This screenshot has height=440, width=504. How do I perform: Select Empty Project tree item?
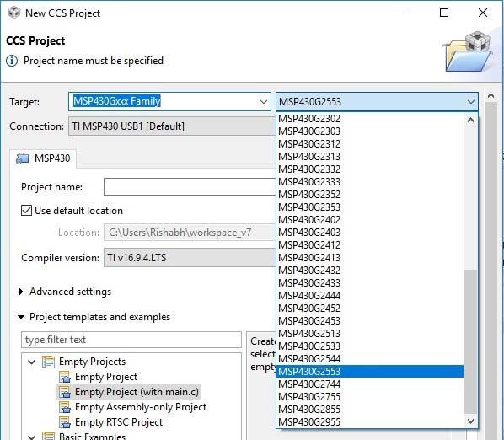pos(106,377)
